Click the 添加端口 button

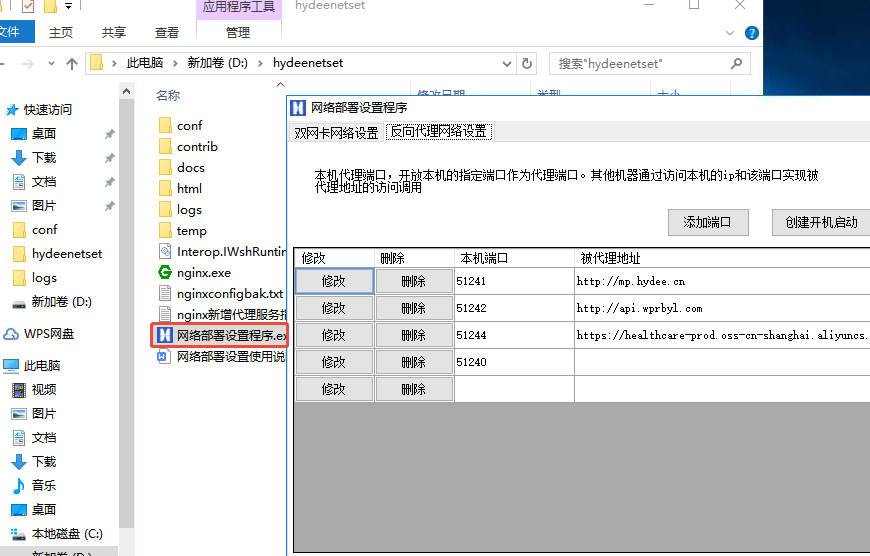pyautogui.click(x=708, y=223)
